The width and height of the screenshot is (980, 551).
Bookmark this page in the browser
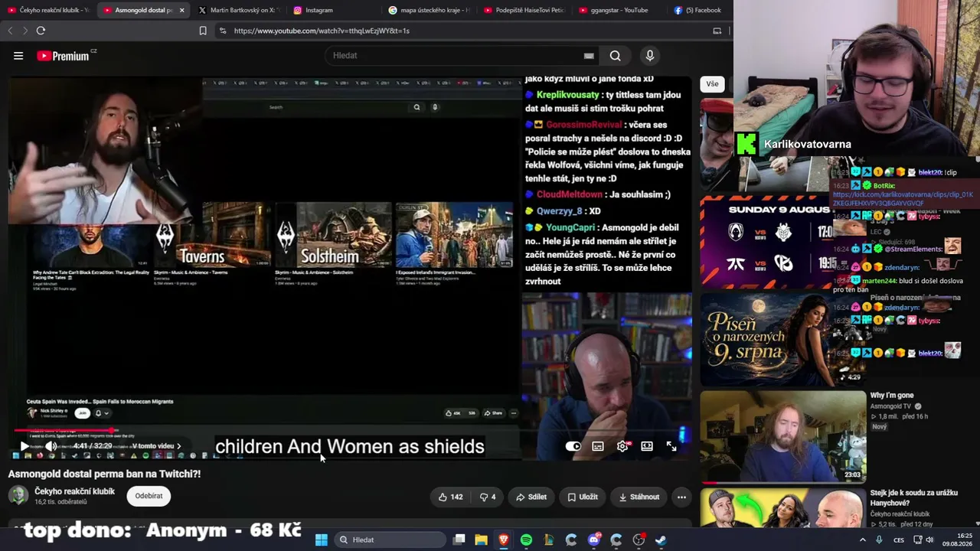click(x=203, y=31)
